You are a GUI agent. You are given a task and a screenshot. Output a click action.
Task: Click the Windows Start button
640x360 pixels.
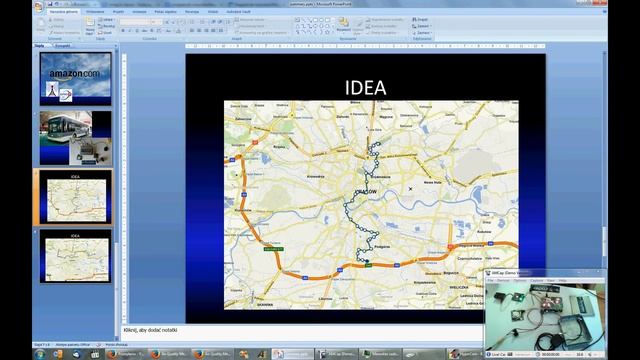(40, 354)
